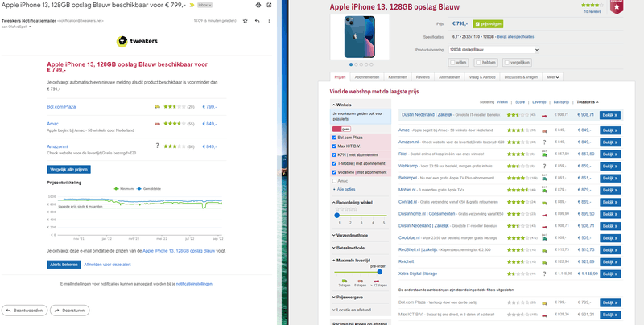The width and height of the screenshot is (644, 325).
Task: Toggle the 'geen' switch under Winkels
Action: click(x=341, y=129)
